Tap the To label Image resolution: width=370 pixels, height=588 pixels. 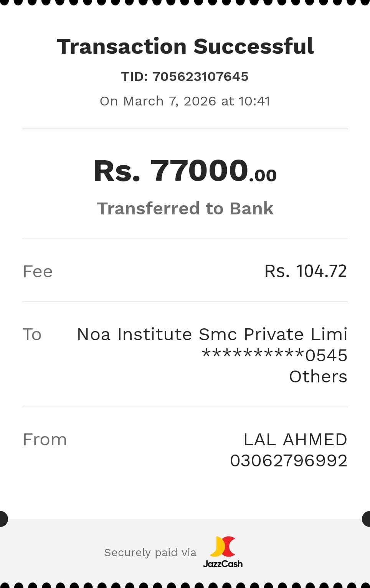click(32, 334)
